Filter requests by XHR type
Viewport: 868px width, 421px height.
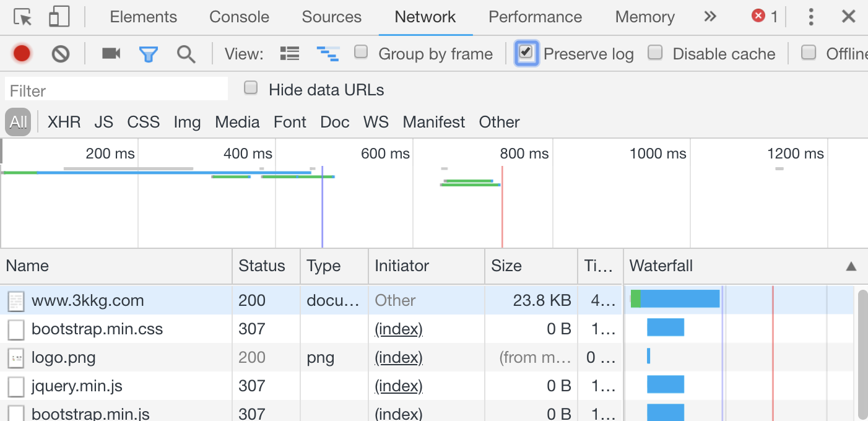click(x=64, y=122)
